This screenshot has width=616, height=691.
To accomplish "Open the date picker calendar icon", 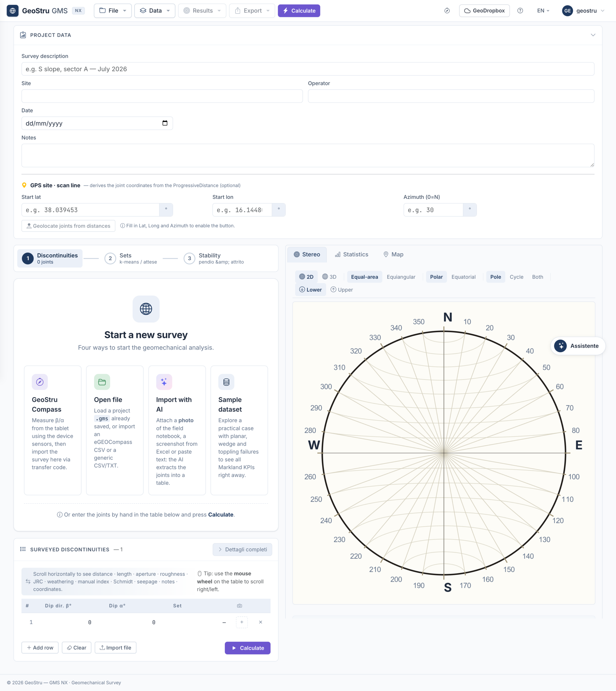I will tap(165, 123).
